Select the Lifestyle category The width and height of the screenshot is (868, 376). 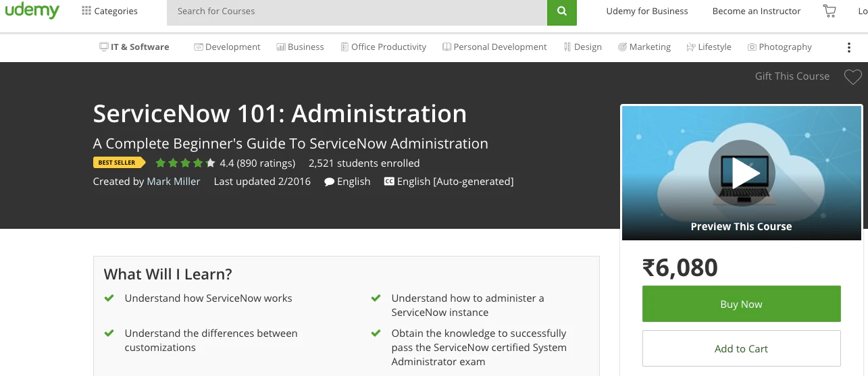(709, 47)
